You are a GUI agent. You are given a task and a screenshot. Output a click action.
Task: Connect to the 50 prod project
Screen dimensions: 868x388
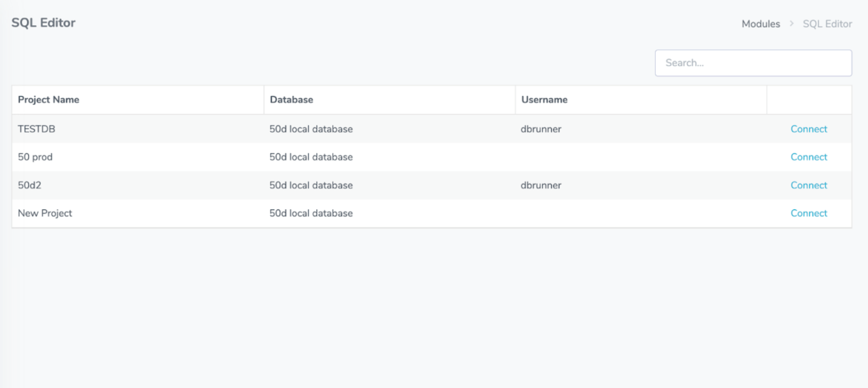808,157
